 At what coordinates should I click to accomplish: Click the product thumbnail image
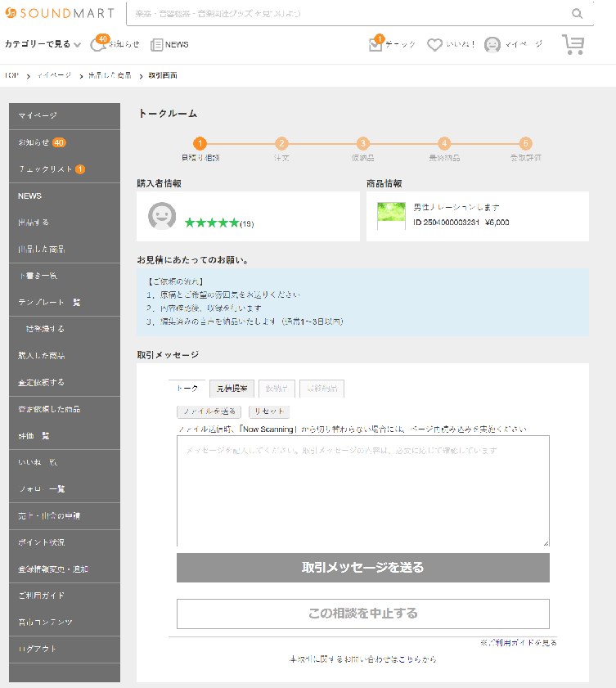coord(391,216)
